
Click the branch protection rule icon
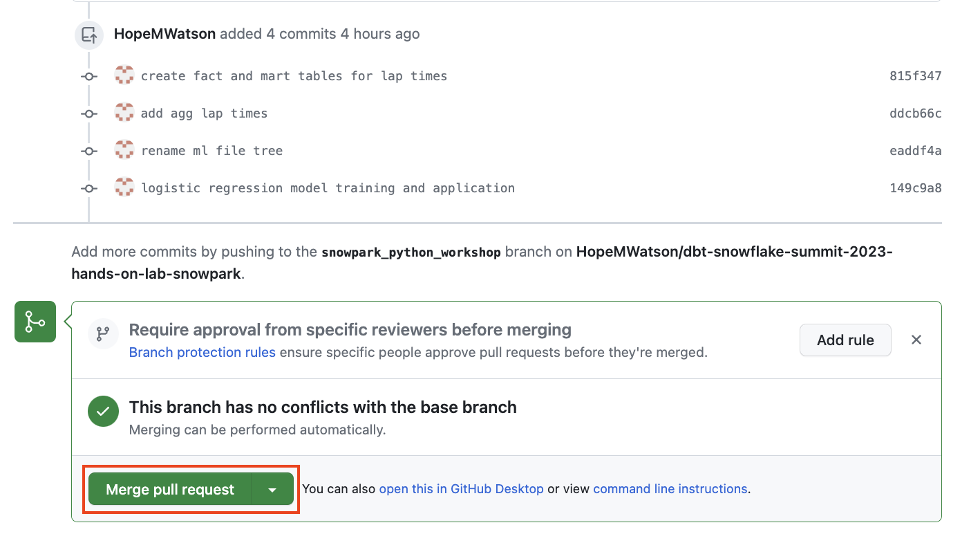coord(103,334)
